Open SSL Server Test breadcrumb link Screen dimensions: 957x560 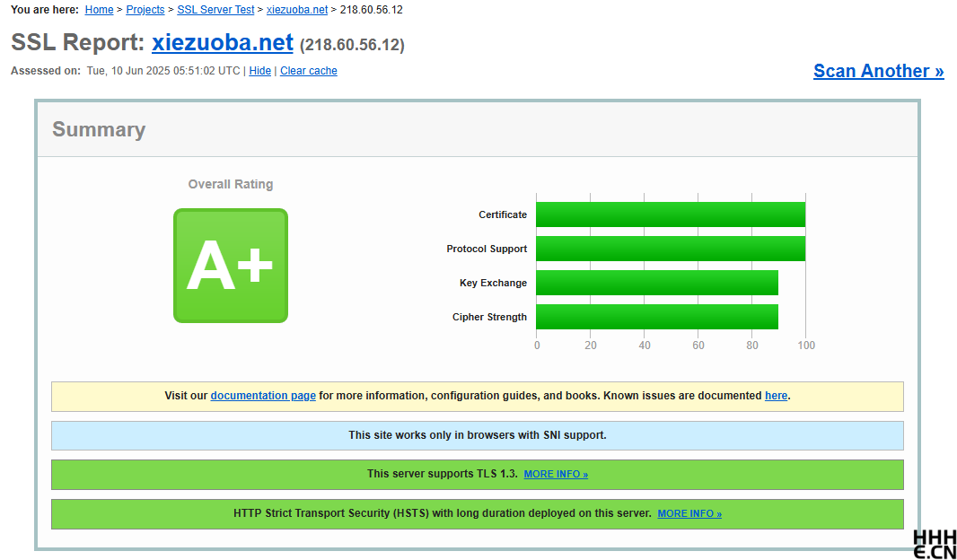click(x=215, y=10)
